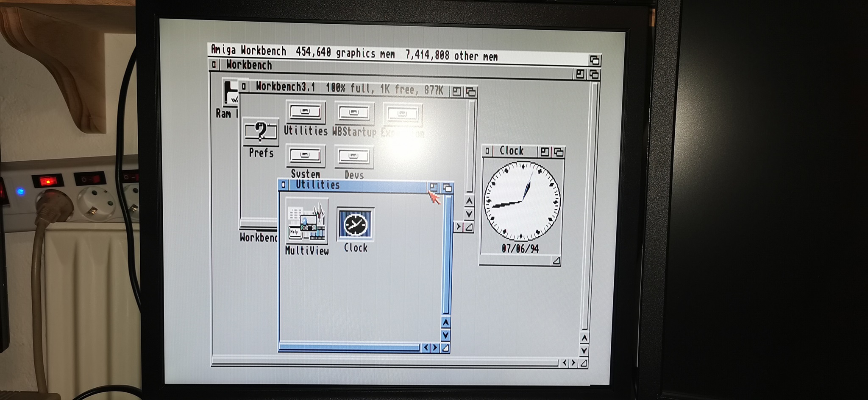
Task: Click left arrow in Utilities window bottom bar
Action: (x=426, y=348)
